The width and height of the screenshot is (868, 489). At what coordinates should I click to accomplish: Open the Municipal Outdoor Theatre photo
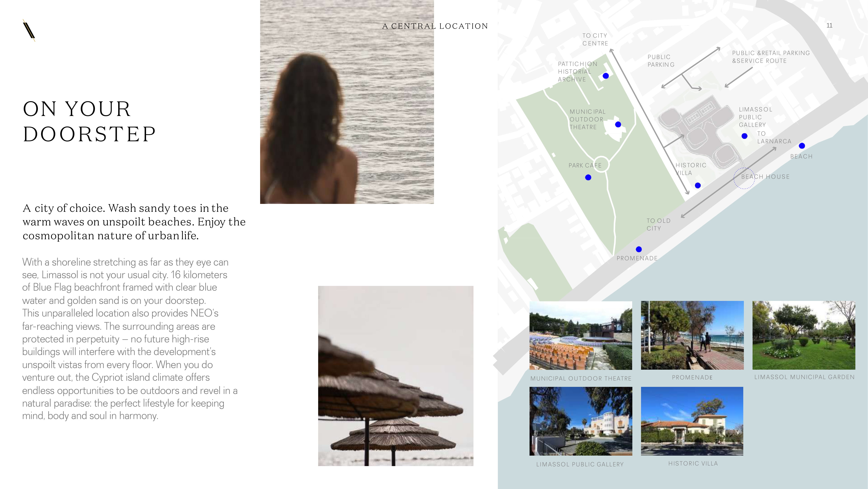581,335
